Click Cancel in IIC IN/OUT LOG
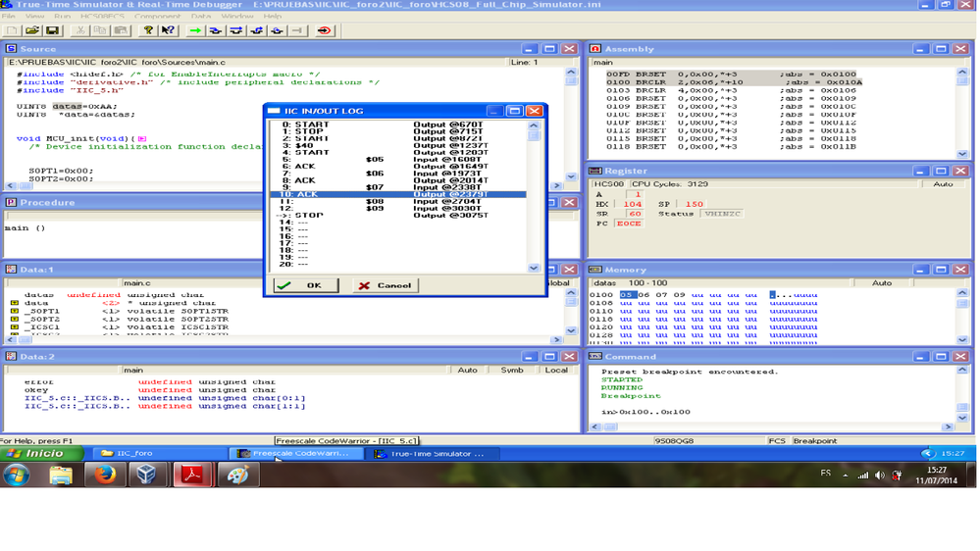The width and height of the screenshot is (980, 551). (385, 285)
